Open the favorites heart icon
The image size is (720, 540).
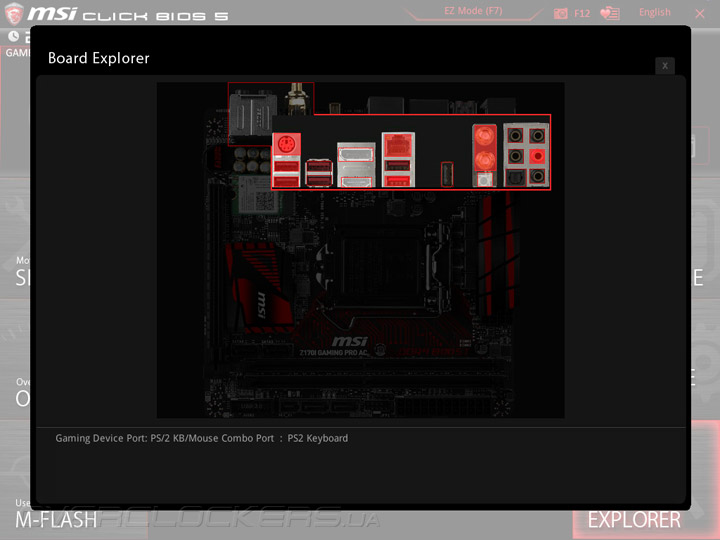click(x=610, y=13)
